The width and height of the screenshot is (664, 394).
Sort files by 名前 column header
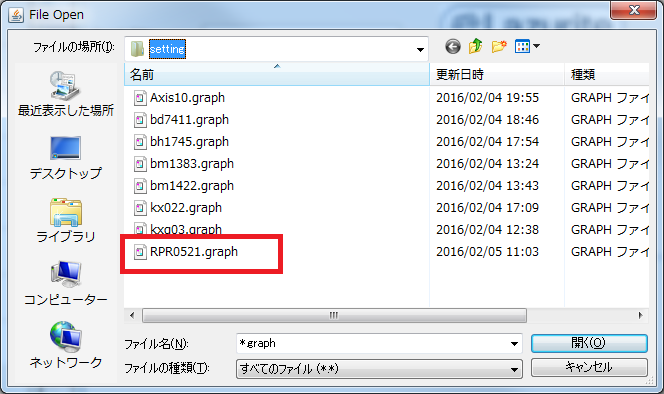coord(277,75)
